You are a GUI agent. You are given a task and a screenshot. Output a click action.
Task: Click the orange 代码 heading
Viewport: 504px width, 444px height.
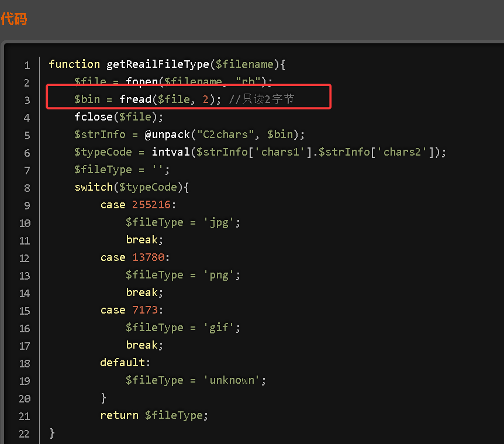click(14, 19)
